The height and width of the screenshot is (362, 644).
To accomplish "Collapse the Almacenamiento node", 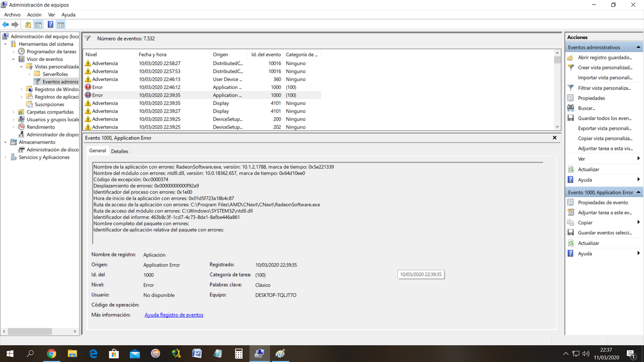I will tap(6, 142).
